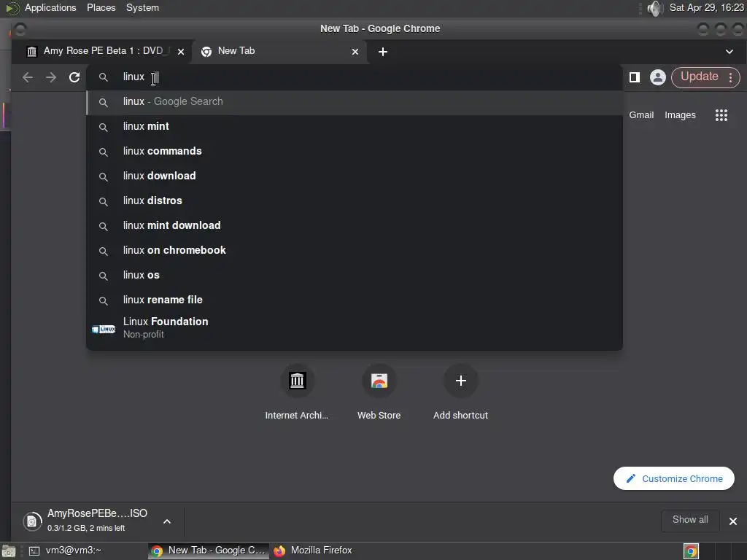Click the Linux Foundation logo icon

pyautogui.click(x=104, y=329)
